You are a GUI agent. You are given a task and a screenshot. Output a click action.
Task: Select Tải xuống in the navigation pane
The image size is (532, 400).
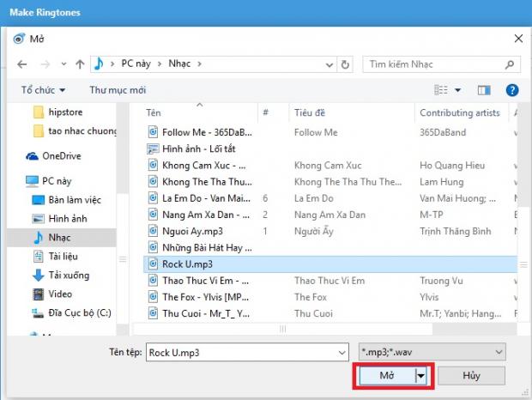[x=67, y=275]
